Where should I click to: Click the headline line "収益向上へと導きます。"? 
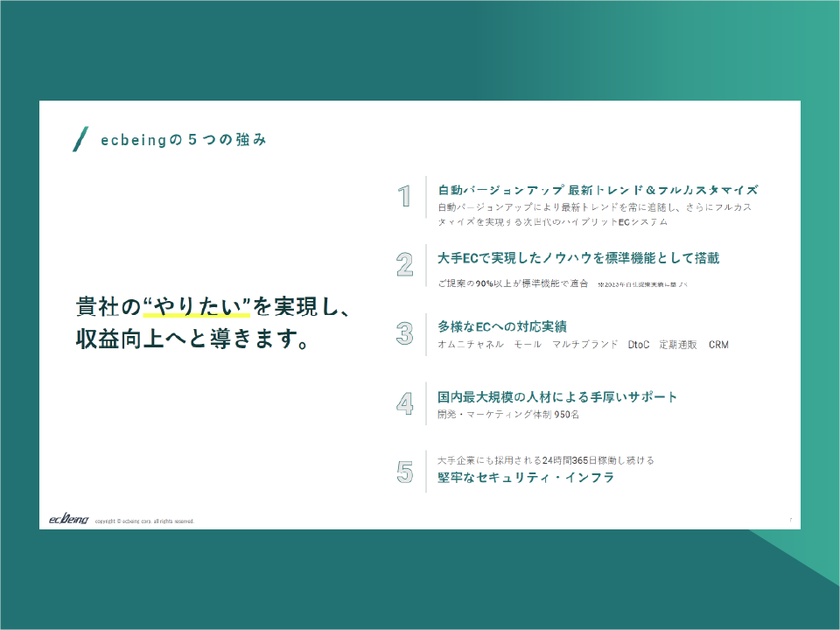point(192,339)
